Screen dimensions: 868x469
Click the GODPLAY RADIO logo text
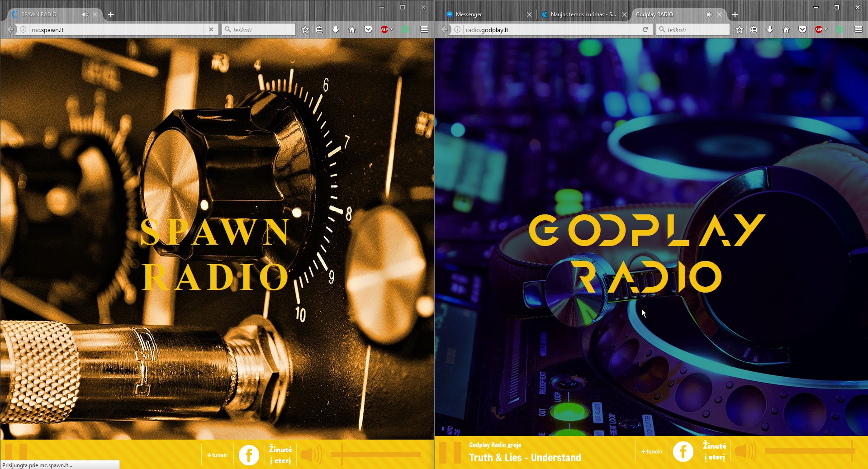[x=647, y=253]
